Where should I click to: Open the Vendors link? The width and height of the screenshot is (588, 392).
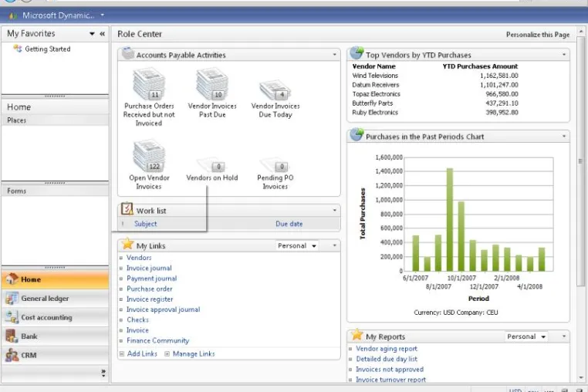tap(139, 258)
